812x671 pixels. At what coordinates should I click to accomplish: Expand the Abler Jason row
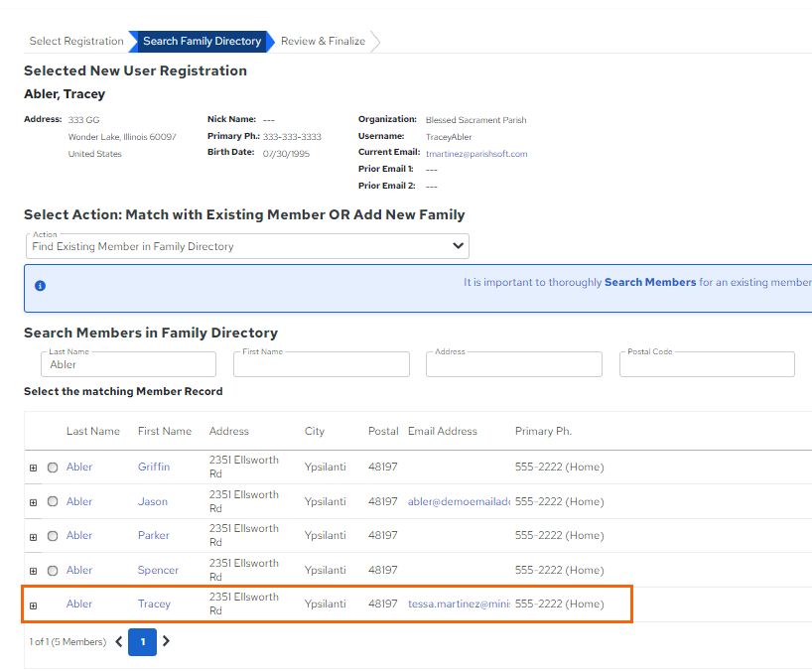coord(33,502)
